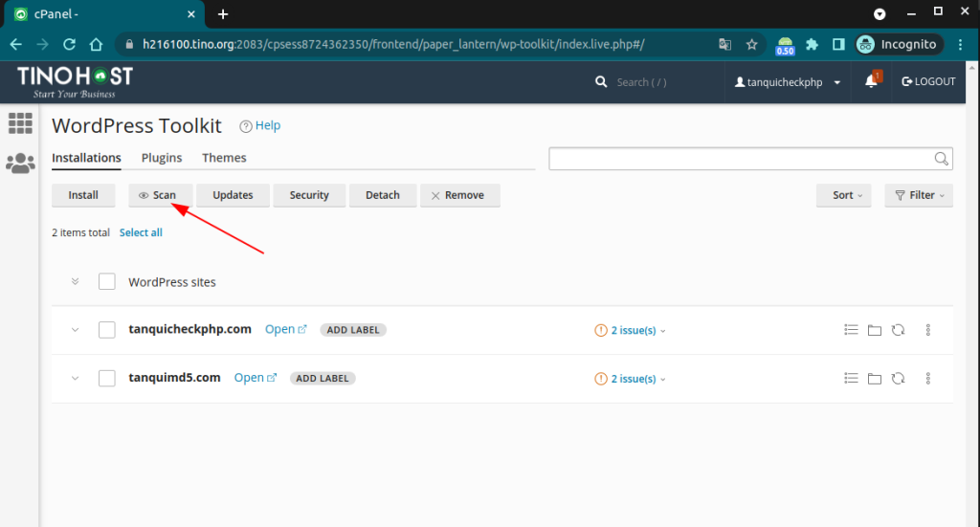The width and height of the screenshot is (980, 527).
Task: Click the Incognito profile indicator
Action: [x=899, y=44]
